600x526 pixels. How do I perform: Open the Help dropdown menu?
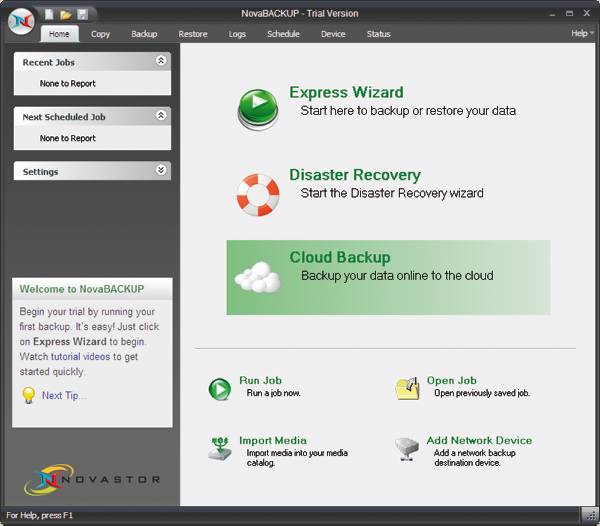click(x=582, y=33)
